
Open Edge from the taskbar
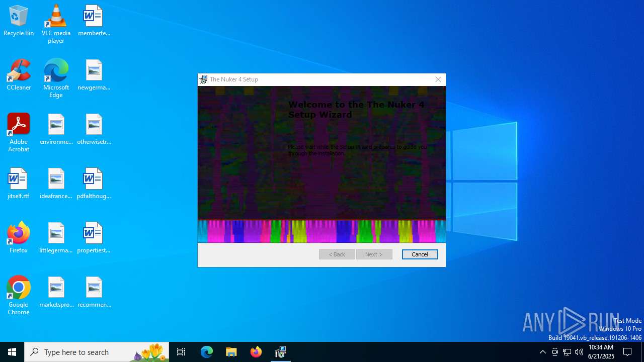pyautogui.click(x=207, y=352)
